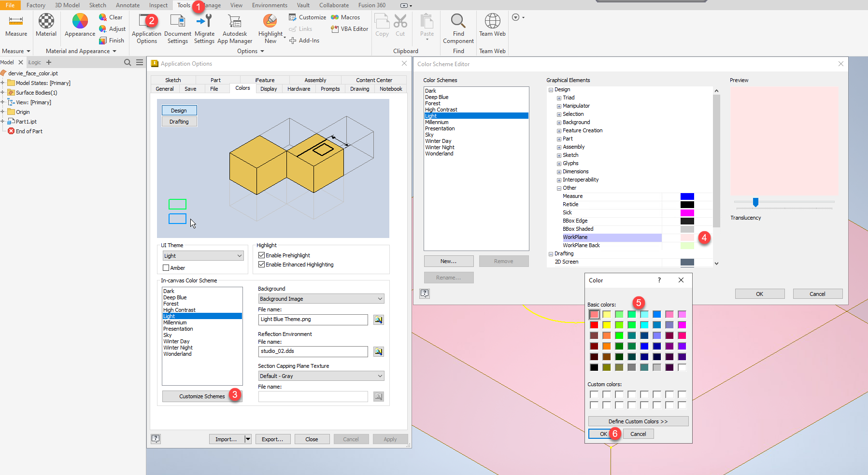The image size is (868, 475).
Task: Click the Background File name field
Action: tap(313, 320)
